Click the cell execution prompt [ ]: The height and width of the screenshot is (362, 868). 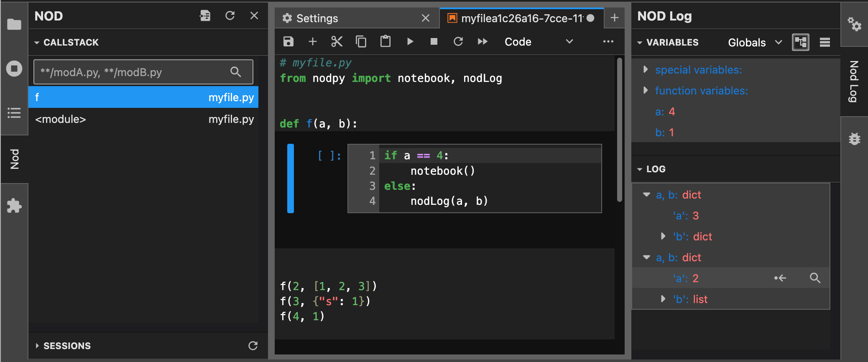[x=329, y=156]
